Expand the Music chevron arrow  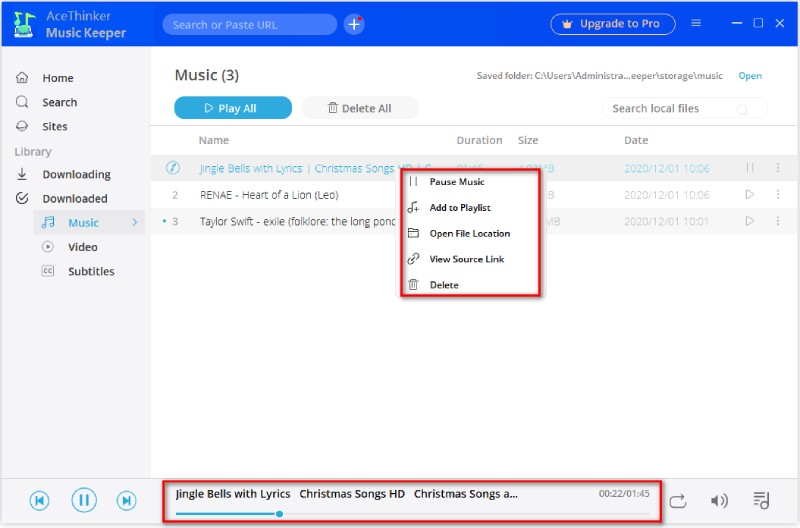(x=135, y=222)
